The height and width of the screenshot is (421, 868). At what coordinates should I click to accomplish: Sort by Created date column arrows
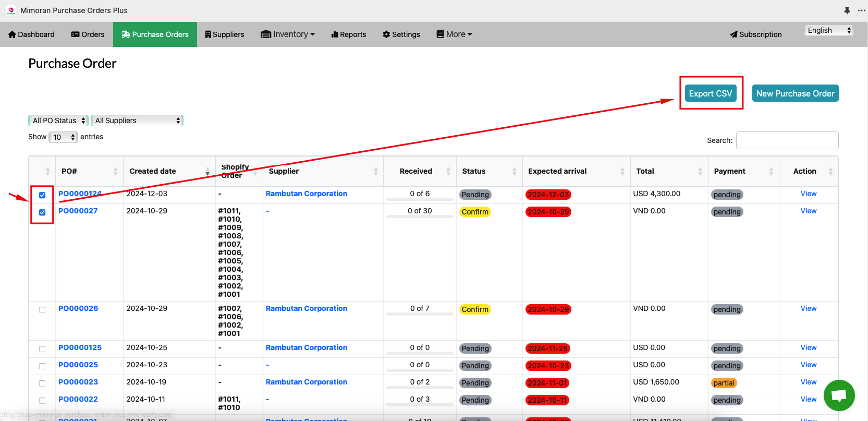click(x=207, y=171)
